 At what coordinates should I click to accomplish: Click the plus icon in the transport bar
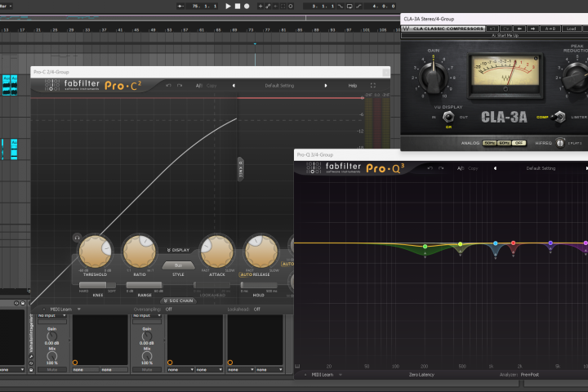pos(261,6)
